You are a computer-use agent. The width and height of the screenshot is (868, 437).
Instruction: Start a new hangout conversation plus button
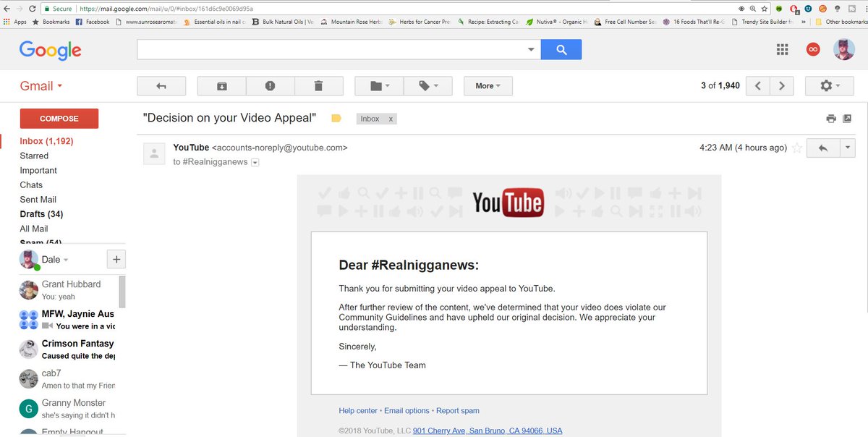(x=116, y=260)
